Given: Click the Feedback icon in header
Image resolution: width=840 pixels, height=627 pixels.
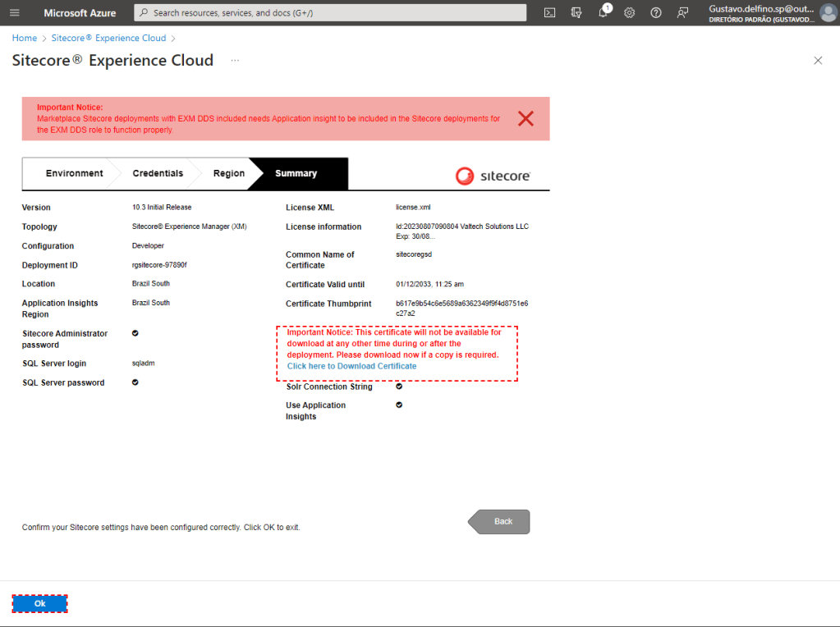Looking at the screenshot, I should 682,13.
